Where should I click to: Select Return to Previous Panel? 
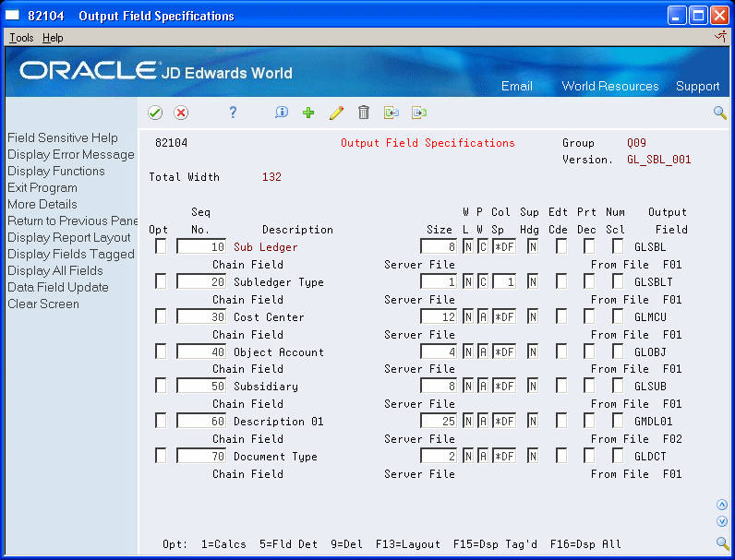tap(72, 220)
